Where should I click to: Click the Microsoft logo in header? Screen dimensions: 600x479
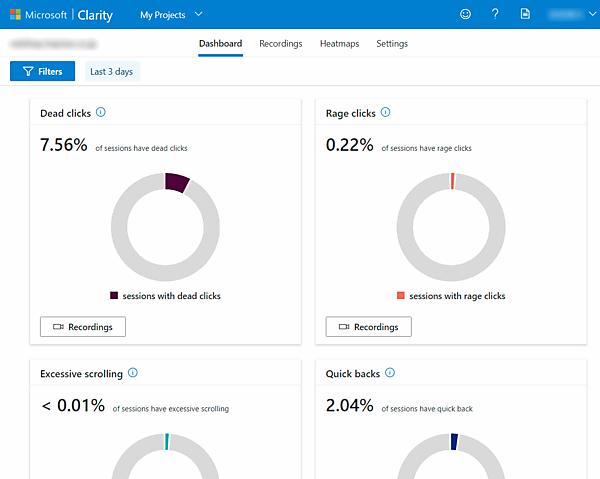(x=16, y=15)
